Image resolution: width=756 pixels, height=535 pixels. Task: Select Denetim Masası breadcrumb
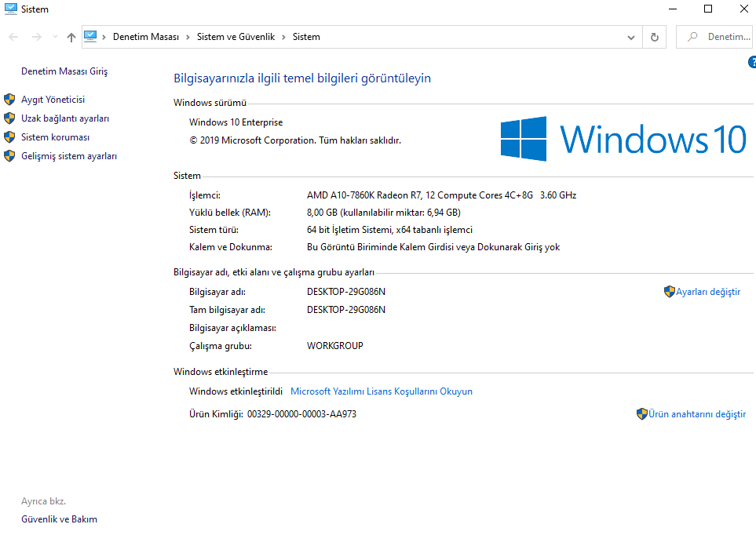(145, 37)
